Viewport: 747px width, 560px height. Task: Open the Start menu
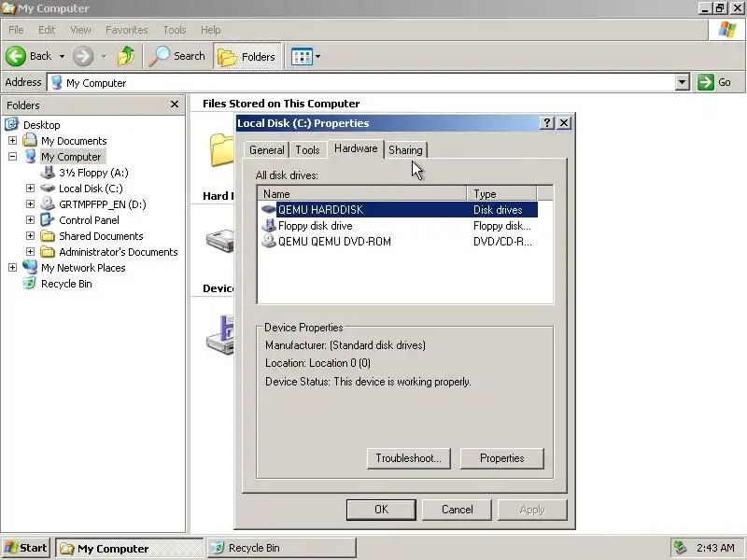point(26,548)
